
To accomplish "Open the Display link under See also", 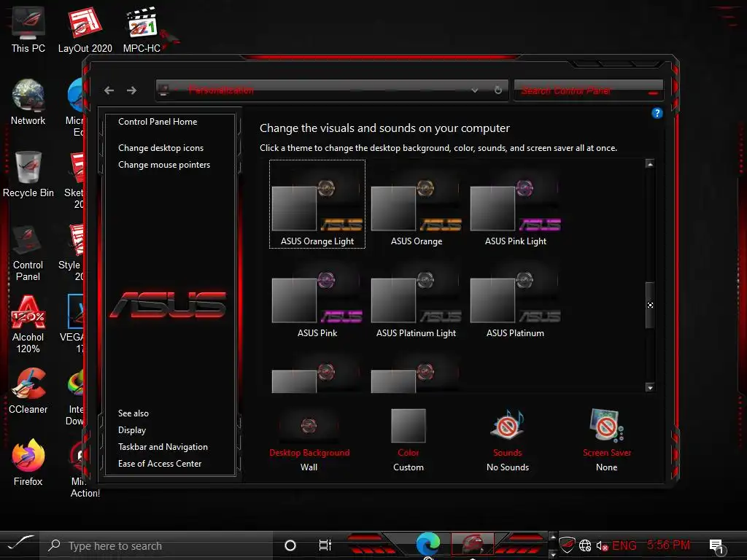I will click(x=132, y=430).
